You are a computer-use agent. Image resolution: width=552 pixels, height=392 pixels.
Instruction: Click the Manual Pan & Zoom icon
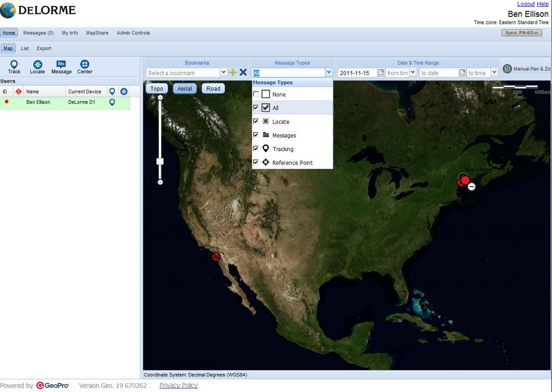(507, 69)
